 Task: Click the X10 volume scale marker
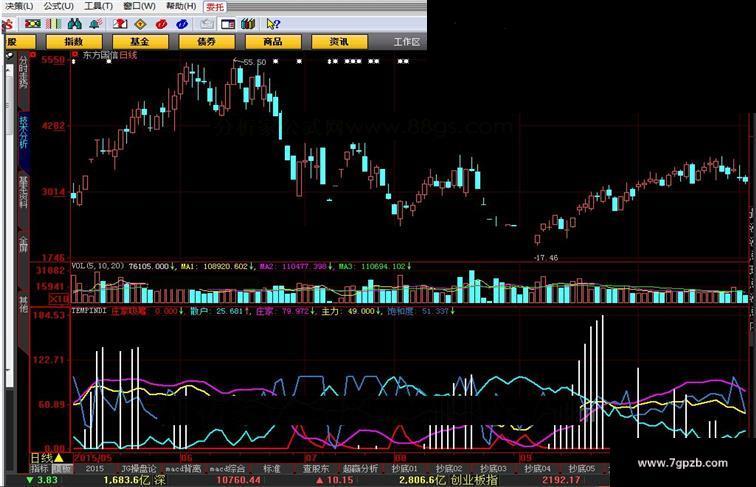click(x=59, y=299)
